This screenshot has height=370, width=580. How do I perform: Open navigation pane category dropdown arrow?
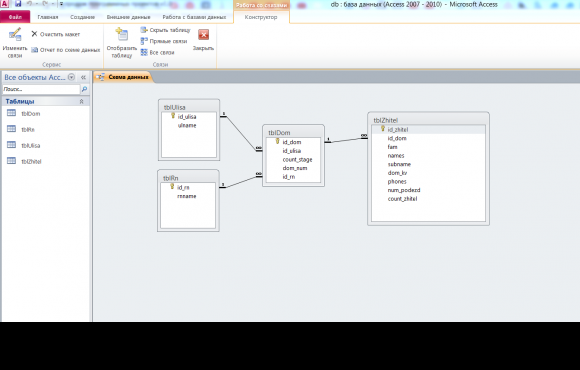(71, 77)
